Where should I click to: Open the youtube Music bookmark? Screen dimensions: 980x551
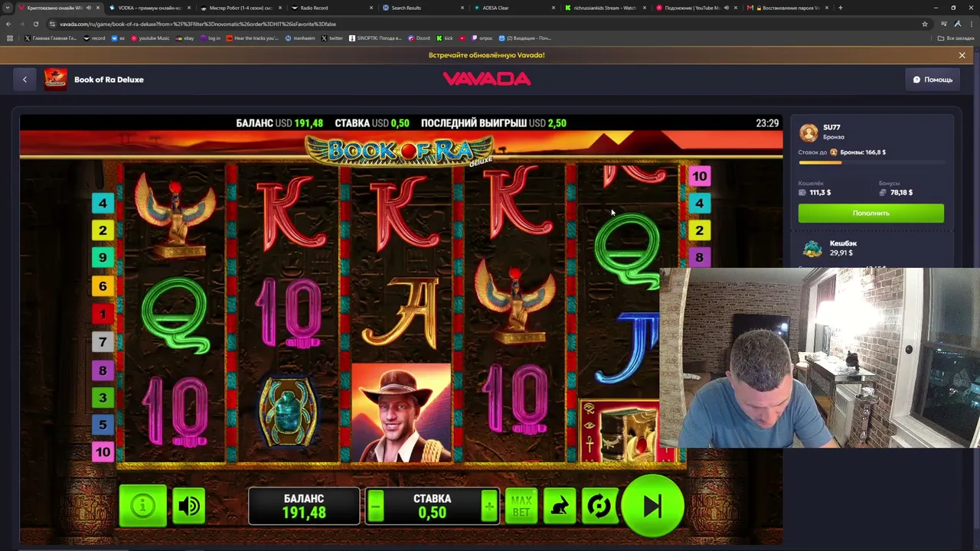tap(150, 38)
